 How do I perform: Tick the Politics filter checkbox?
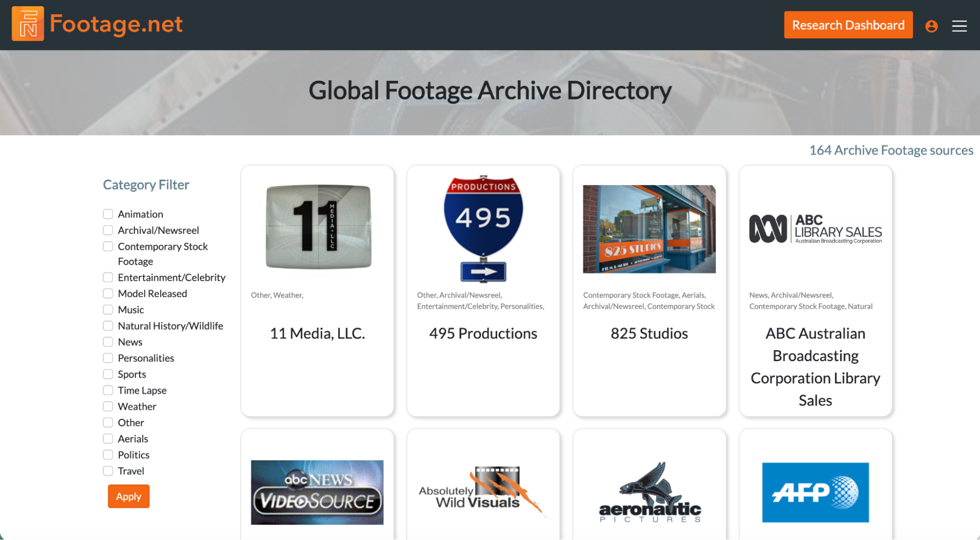click(x=108, y=455)
